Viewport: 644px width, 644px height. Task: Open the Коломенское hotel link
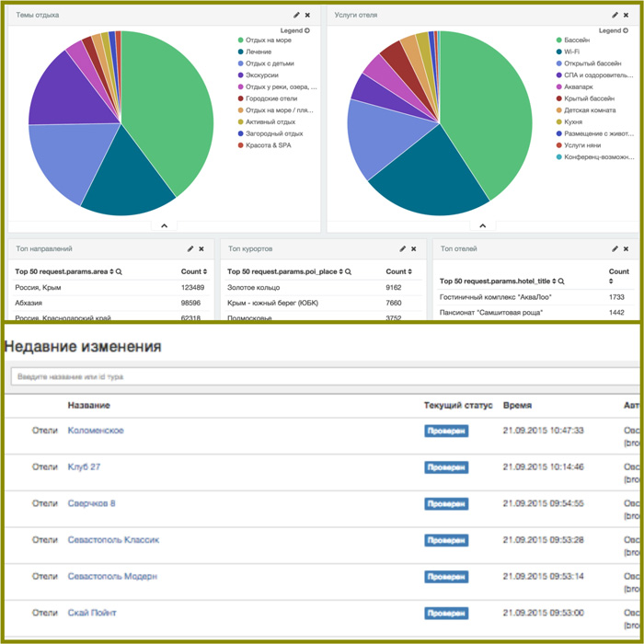coord(96,431)
